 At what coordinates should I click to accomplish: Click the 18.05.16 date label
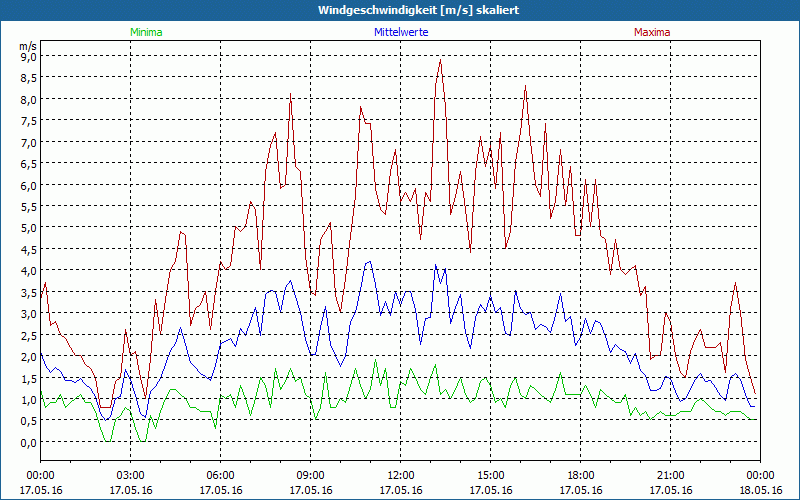pos(760,490)
